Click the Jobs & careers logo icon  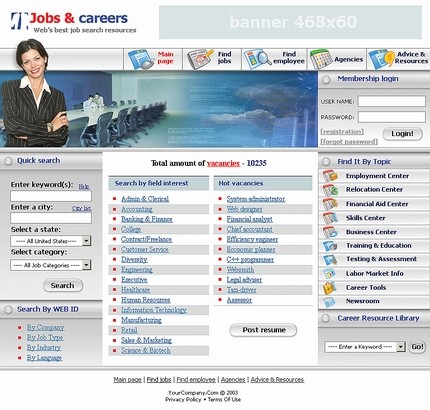pyautogui.click(x=19, y=21)
